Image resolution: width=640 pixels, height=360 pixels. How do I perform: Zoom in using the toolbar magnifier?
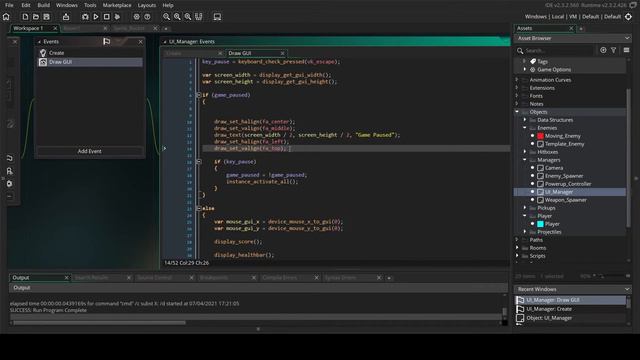tap(188, 17)
